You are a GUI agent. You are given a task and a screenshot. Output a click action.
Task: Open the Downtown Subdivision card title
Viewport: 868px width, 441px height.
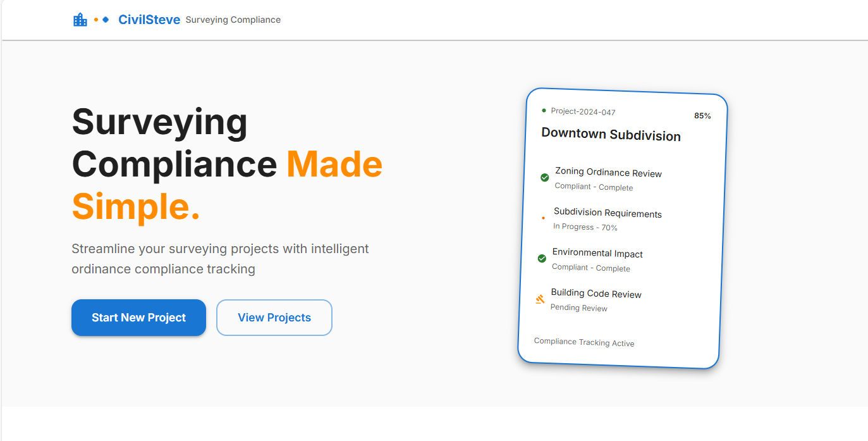pos(611,135)
